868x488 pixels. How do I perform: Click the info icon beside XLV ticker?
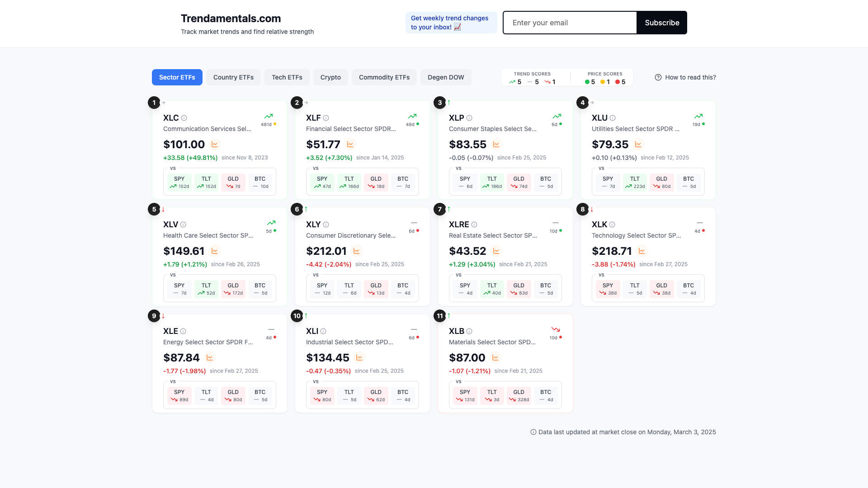pyautogui.click(x=183, y=225)
